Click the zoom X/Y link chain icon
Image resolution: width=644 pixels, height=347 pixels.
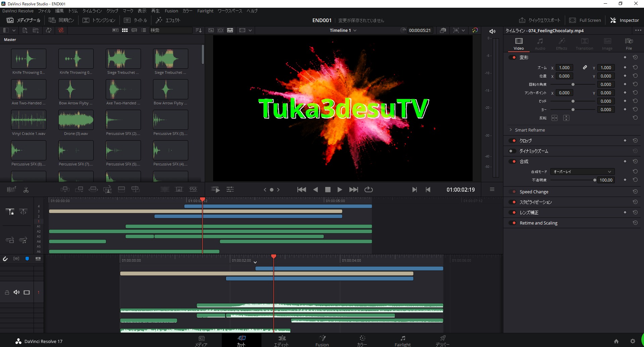tap(585, 67)
